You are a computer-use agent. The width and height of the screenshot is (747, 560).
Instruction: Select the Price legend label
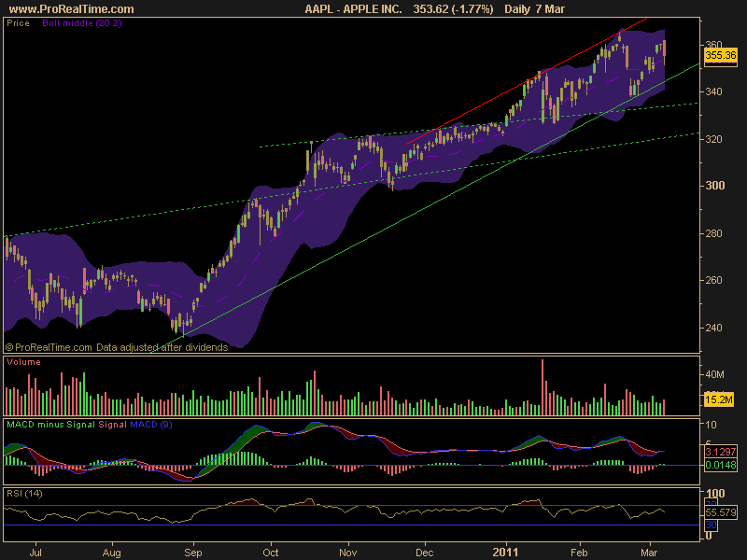[18, 22]
